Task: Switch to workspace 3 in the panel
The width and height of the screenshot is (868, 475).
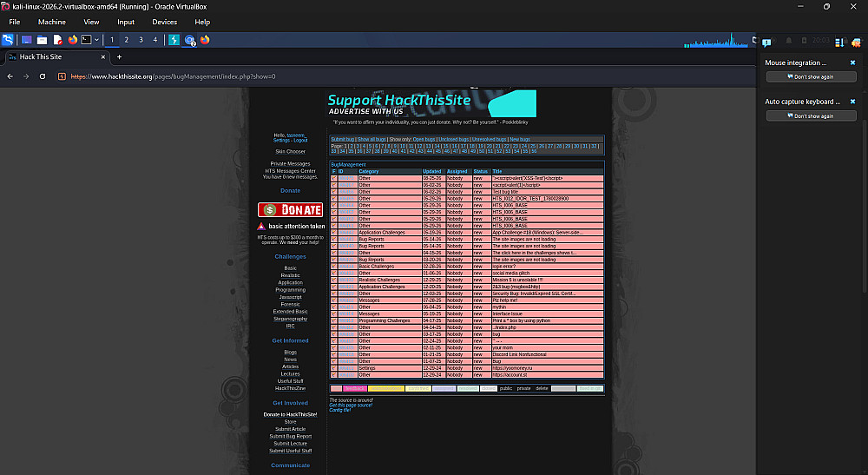Action: point(141,40)
